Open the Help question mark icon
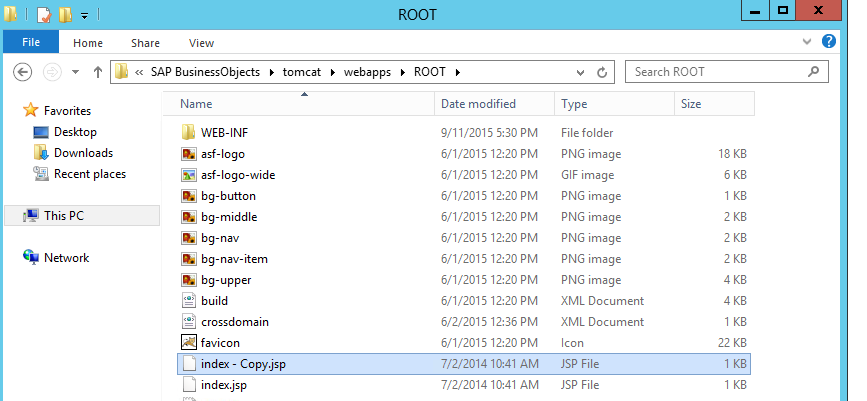Image resolution: width=867 pixels, height=401 pixels. 828,41
